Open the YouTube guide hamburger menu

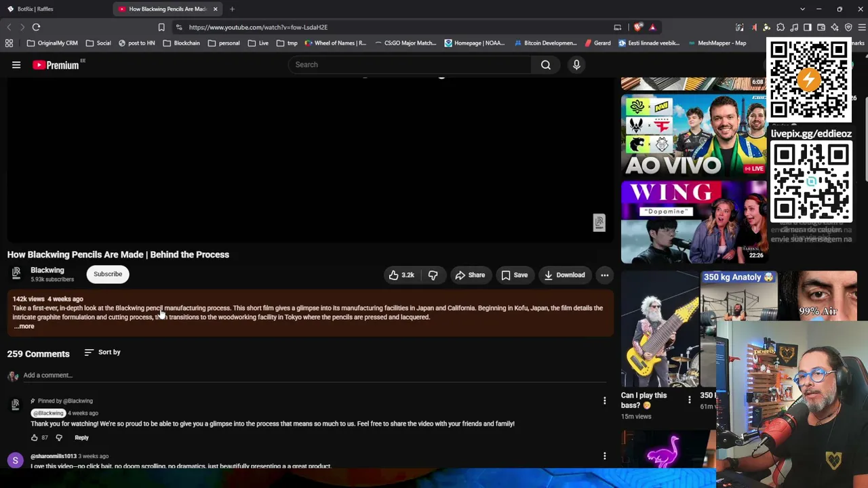coord(16,65)
